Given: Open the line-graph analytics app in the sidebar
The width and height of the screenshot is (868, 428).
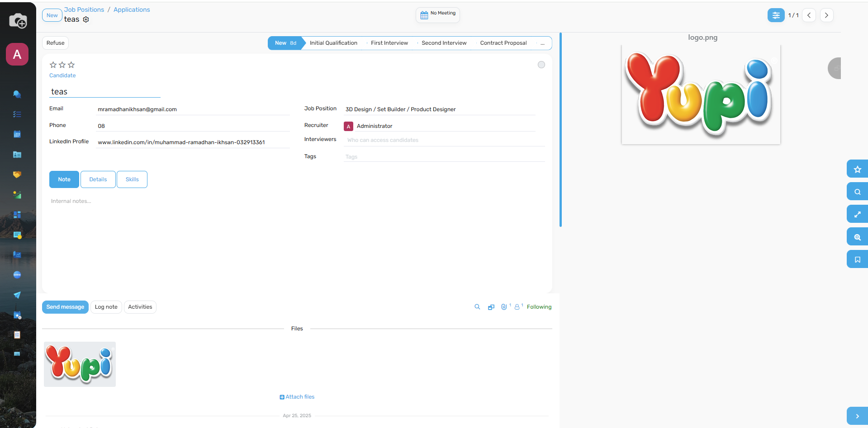Looking at the screenshot, I should coord(17,255).
